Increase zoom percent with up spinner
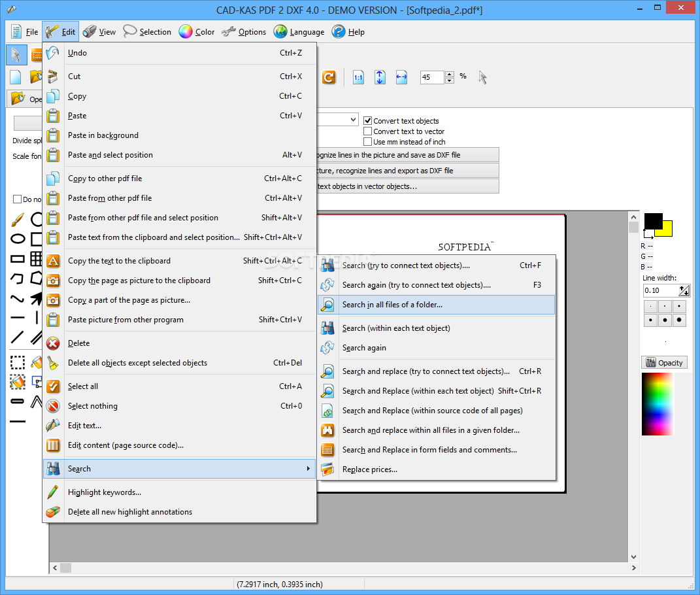 450,74
